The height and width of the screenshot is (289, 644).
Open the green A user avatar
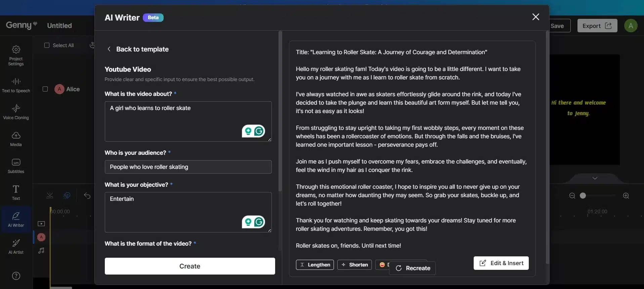[631, 26]
